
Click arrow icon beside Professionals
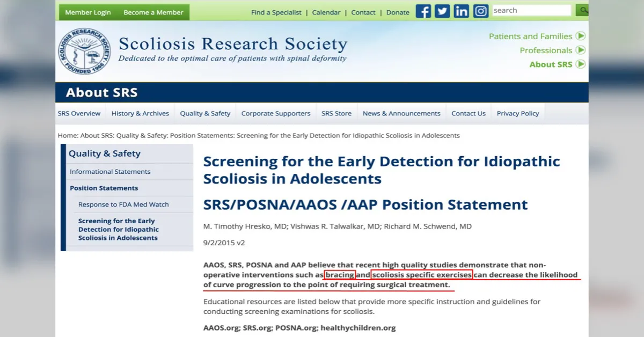pos(581,50)
